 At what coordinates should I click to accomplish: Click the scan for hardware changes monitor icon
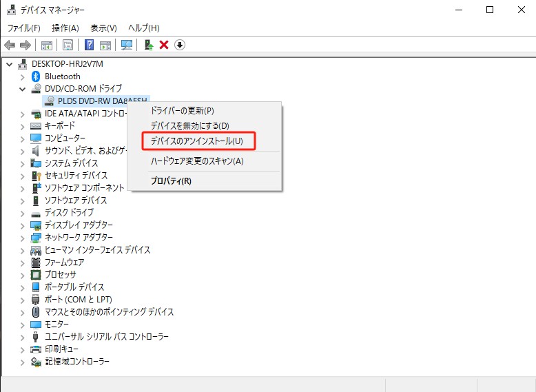point(127,45)
